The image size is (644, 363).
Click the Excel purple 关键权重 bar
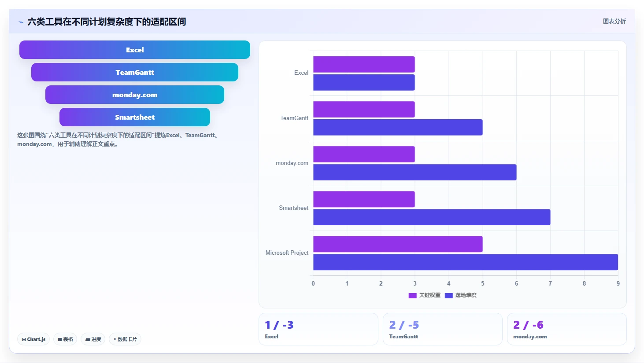[x=364, y=64]
